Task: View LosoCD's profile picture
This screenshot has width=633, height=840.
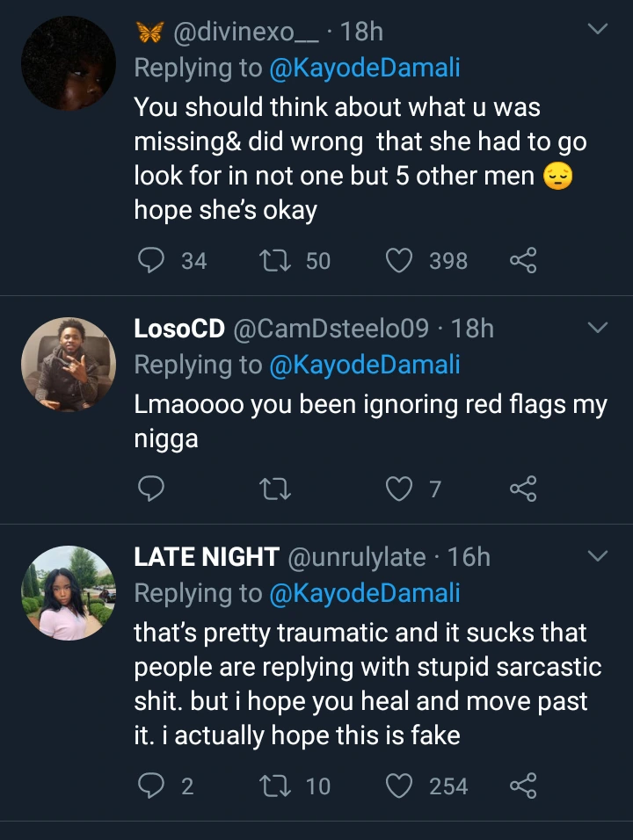Action: [x=69, y=364]
